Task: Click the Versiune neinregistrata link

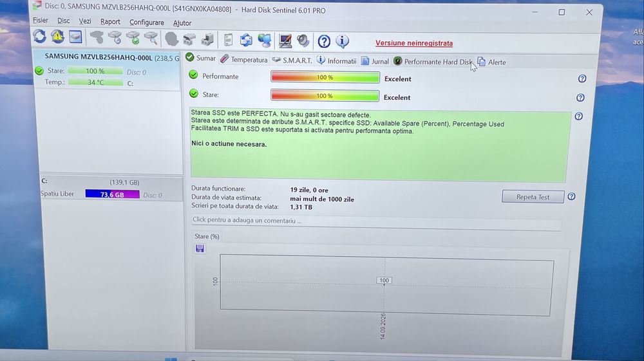Action: (x=414, y=43)
